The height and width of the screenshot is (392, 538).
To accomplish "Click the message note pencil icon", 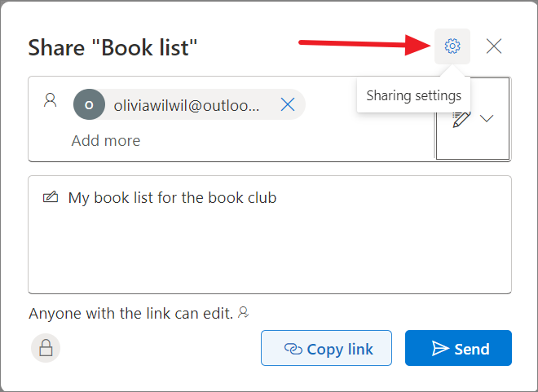I will tap(51, 197).
